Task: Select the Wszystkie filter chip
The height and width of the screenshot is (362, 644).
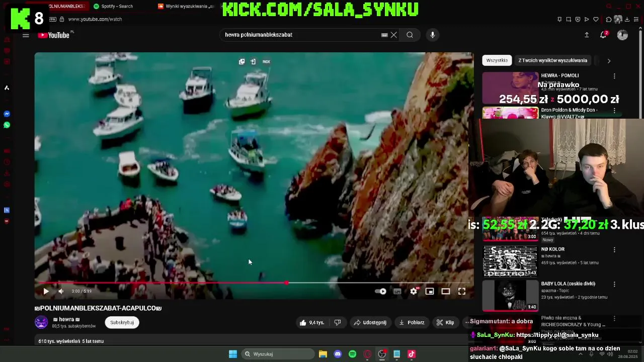Action: (x=497, y=60)
